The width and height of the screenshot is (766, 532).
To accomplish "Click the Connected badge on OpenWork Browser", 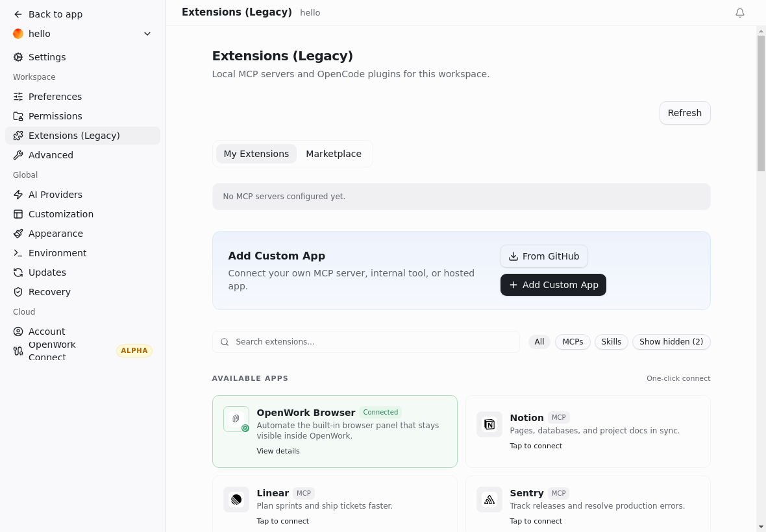I will click(x=380, y=412).
